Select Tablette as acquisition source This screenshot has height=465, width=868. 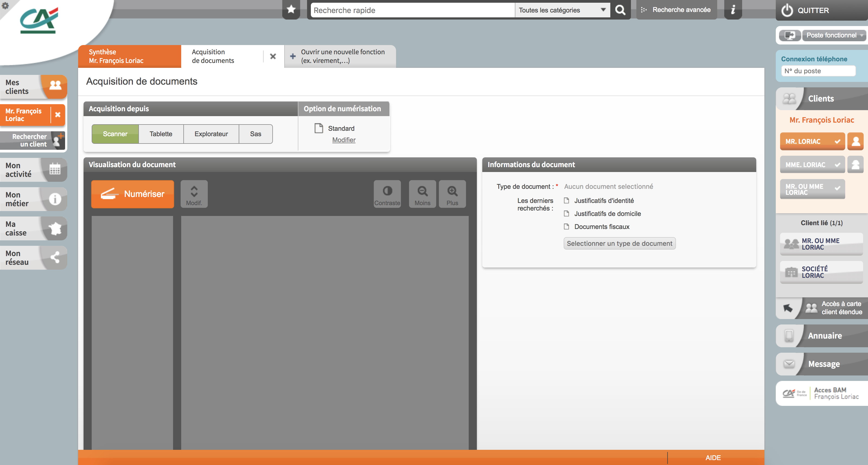click(x=161, y=134)
